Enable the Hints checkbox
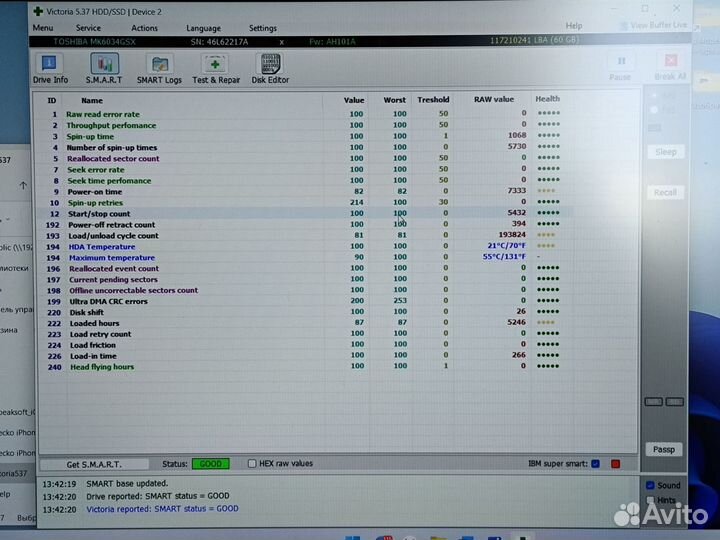 point(651,500)
